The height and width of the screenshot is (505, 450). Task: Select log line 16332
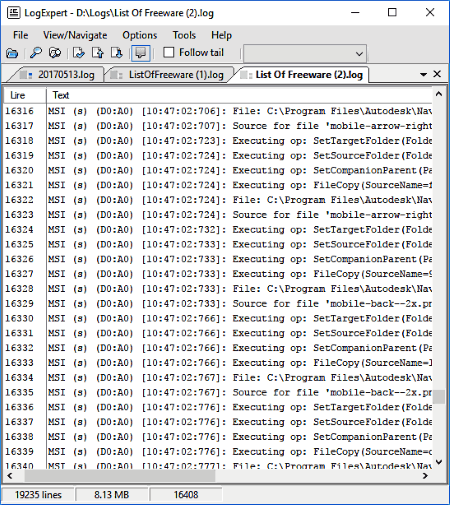point(218,348)
